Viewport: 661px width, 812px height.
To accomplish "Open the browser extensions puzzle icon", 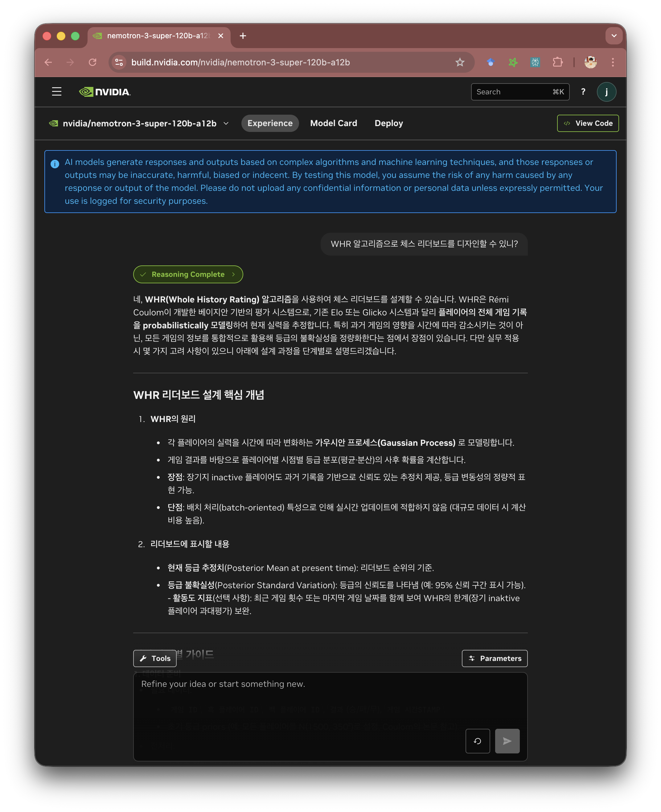I will click(x=557, y=63).
